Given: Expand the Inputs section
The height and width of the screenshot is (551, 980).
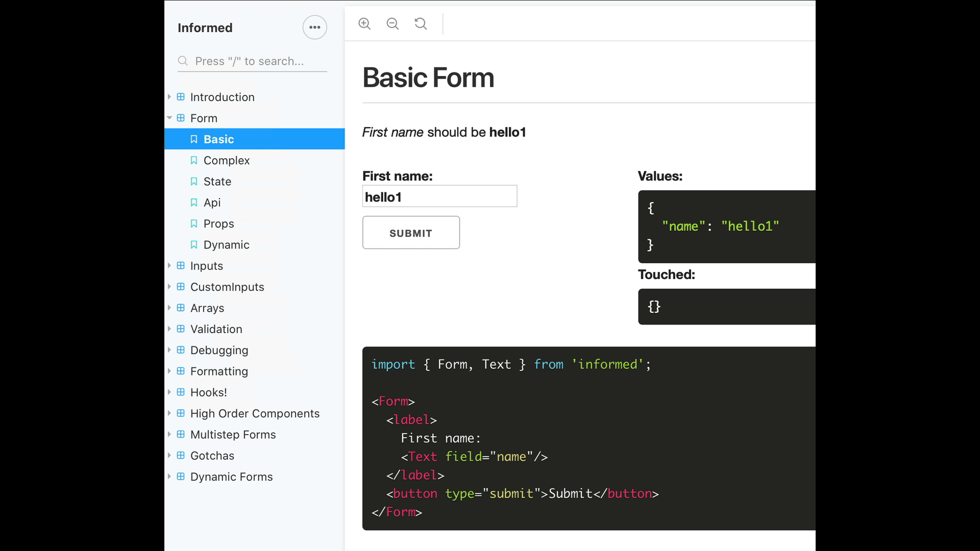Looking at the screenshot, I should (170, 265).
